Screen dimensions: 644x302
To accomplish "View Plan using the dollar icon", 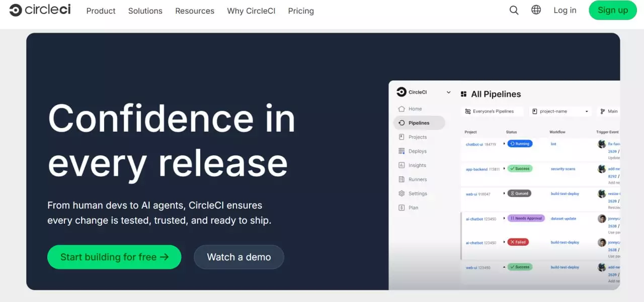I will click(x=401, y=207).
